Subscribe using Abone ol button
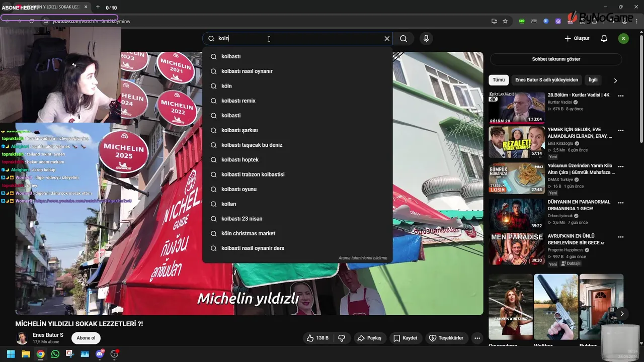This screenshot has height=362, width=644. tap(86, 338)
